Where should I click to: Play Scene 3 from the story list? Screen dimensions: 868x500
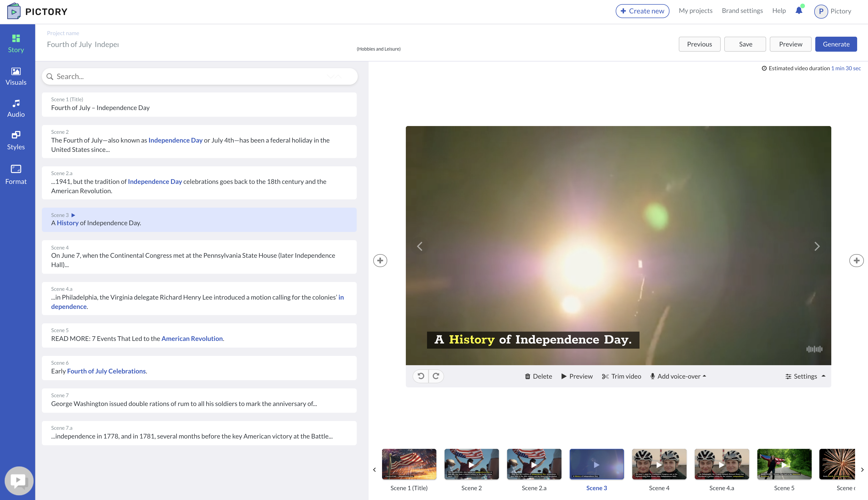tap(73, 215)
